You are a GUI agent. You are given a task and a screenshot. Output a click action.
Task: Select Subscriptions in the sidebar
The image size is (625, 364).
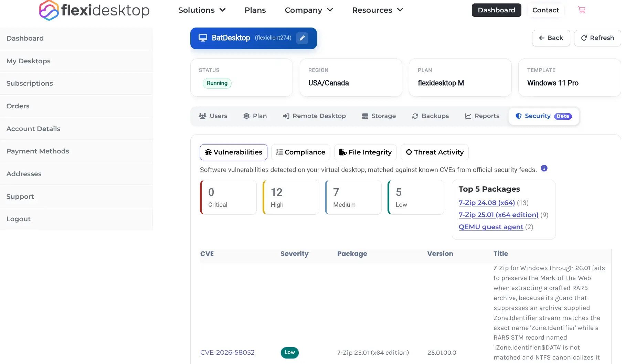tap(76, 83)
